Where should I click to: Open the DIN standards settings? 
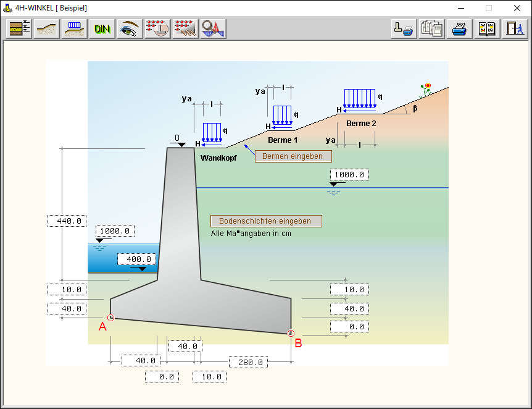102,29
